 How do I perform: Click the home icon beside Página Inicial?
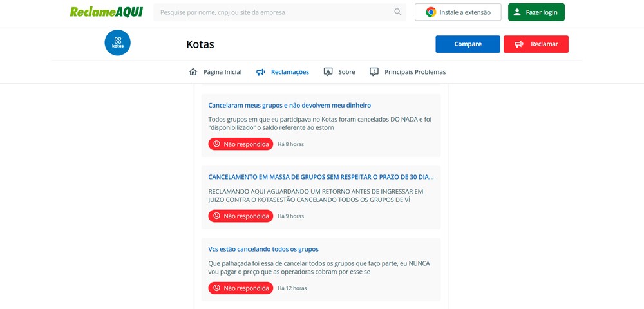(x=193, y=72)
